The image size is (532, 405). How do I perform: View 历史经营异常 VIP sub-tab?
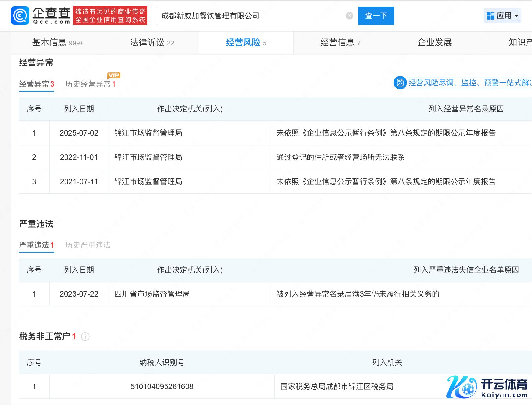tap(90, 84)
